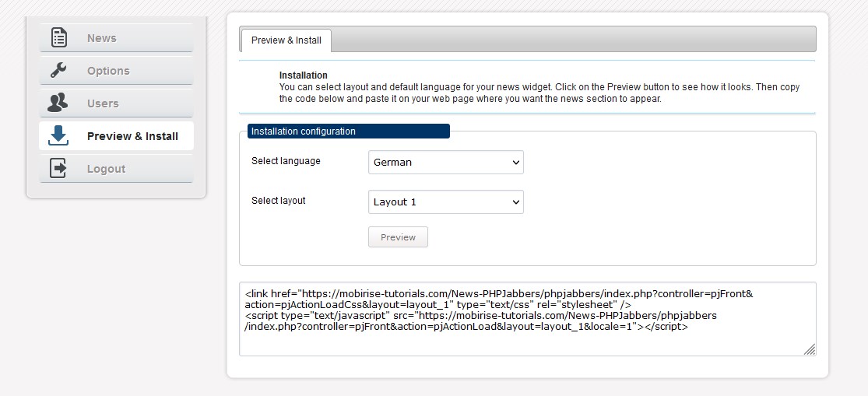
Task: Open the Users menu label
Action: [x=103, y=103]
